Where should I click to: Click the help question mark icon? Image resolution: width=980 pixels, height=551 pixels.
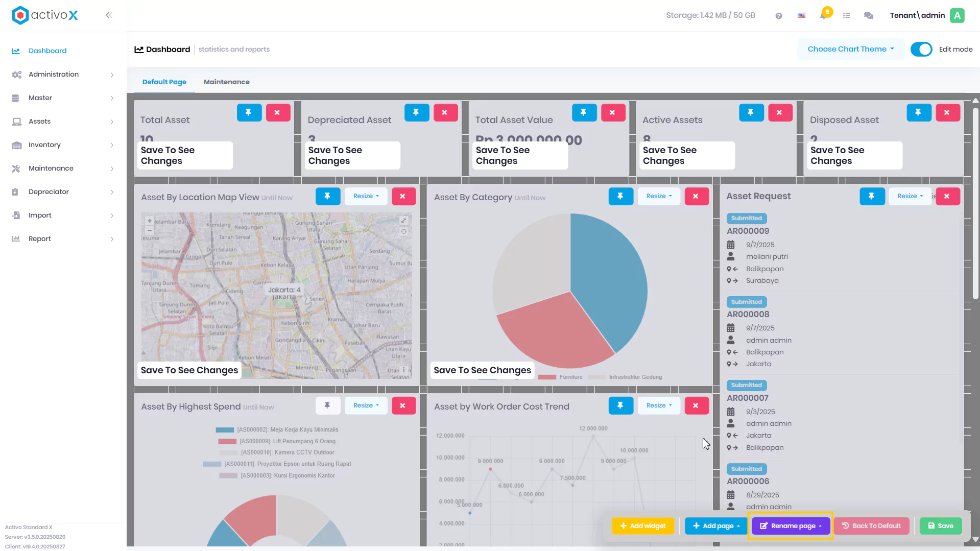point(778,16)
